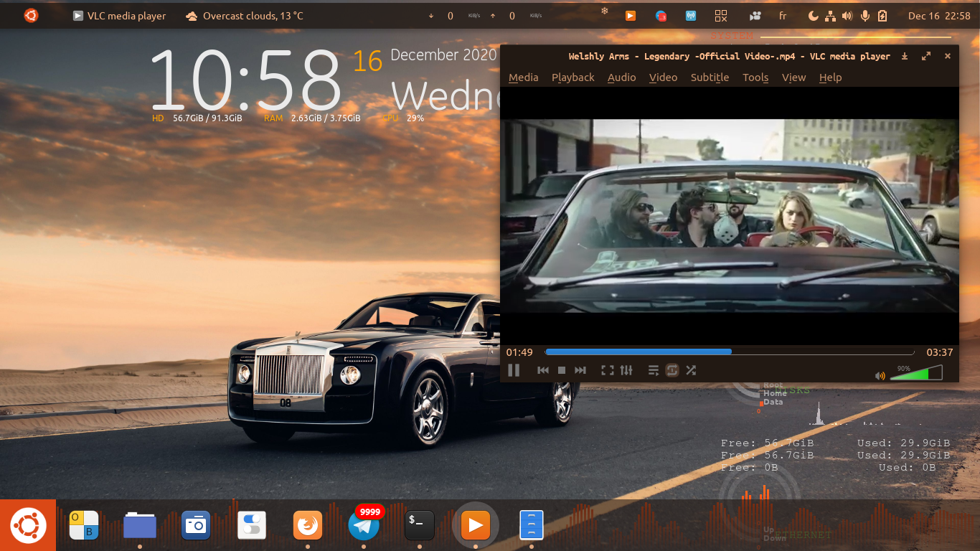Pause the video in VLC

[x=514, y=370]
